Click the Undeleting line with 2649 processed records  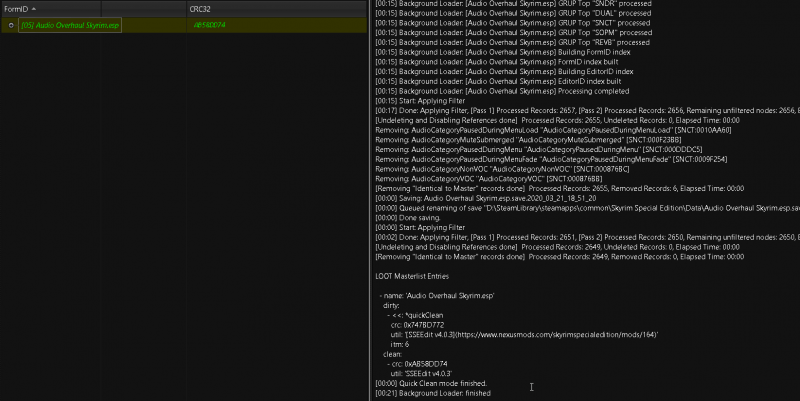557,247
